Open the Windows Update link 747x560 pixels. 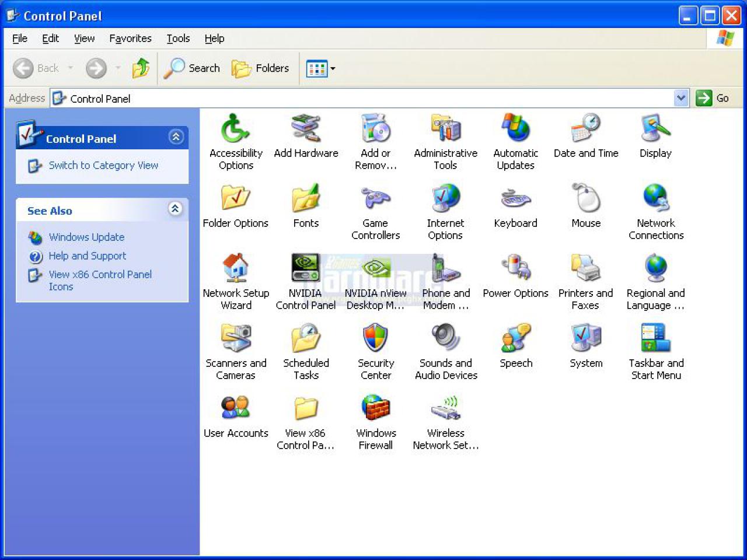click(86, 237)
